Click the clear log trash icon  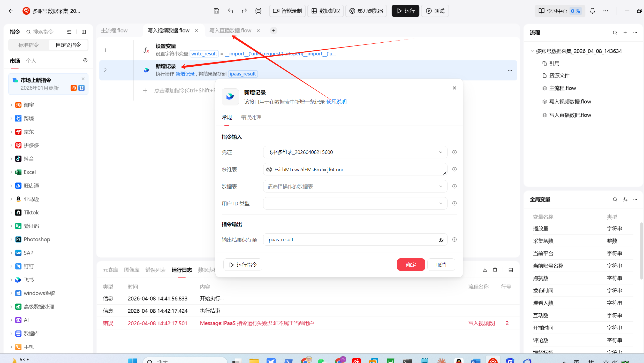[495, 270]
